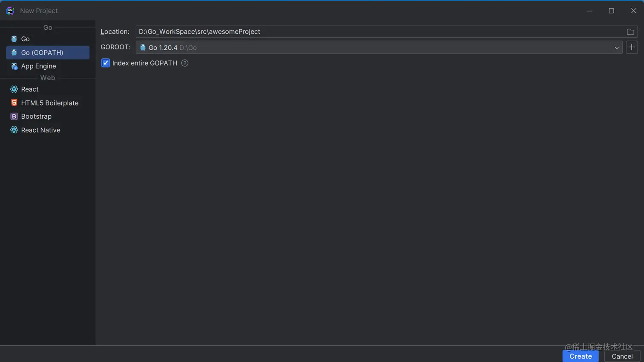The image size is (644, 362).
Task: Open help for Index entire GOPATH
Action: (x=185, y=63)
